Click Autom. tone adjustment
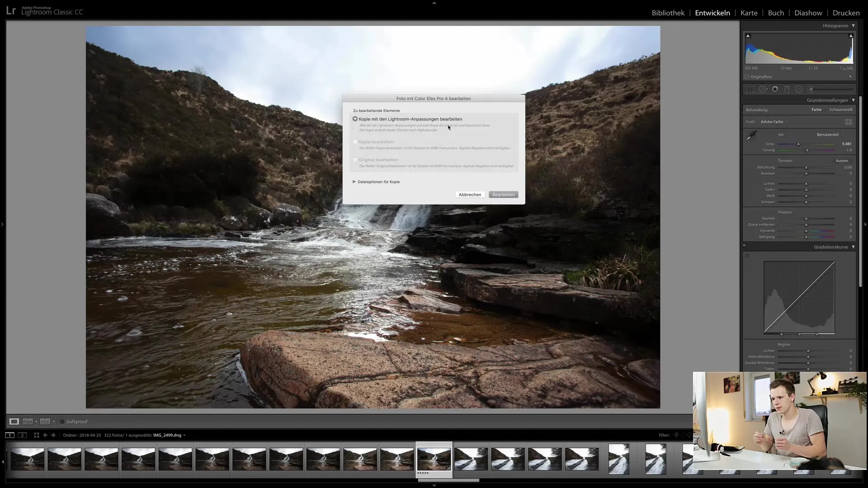This screenshot has width=868, height=488. (842, 161)
